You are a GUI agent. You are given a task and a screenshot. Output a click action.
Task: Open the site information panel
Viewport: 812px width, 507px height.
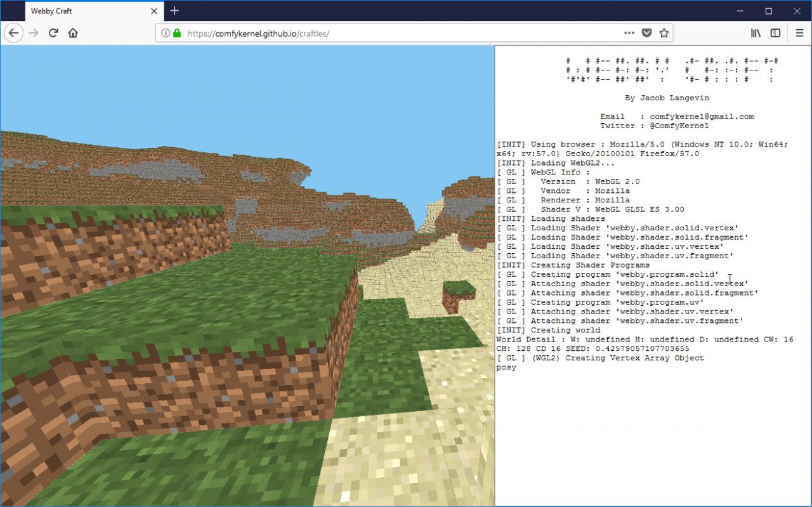(166, 33)
